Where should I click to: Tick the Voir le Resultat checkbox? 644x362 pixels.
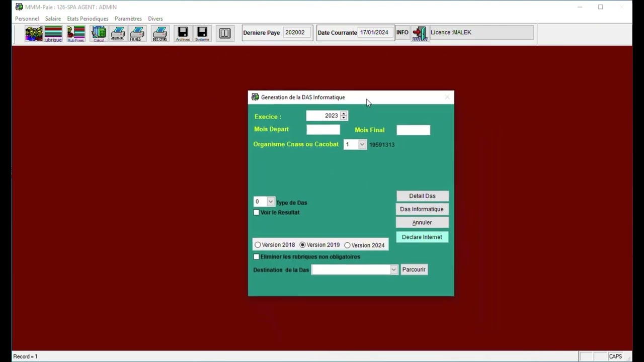(257, 212)
